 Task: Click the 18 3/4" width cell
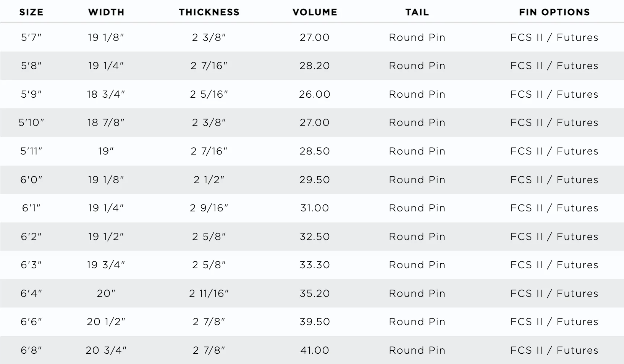(106, 94)
